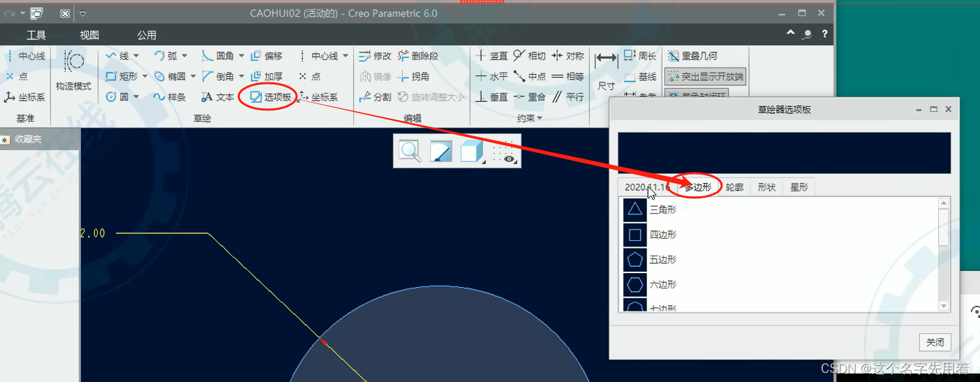Switch to the 多边形 polygon tab
Image resolution: width=980 pixels, height=382 pixels.
(x=698, y=187)
